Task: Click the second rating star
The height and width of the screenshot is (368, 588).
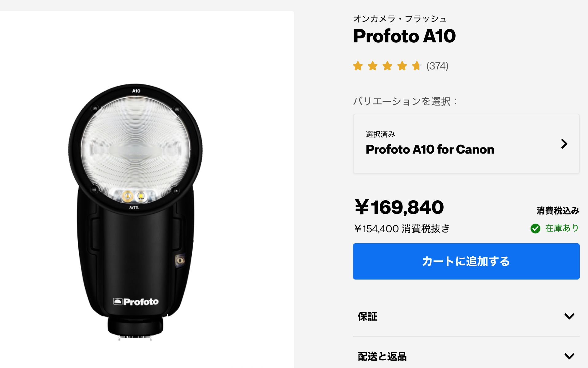Action: tap(373, 66)
